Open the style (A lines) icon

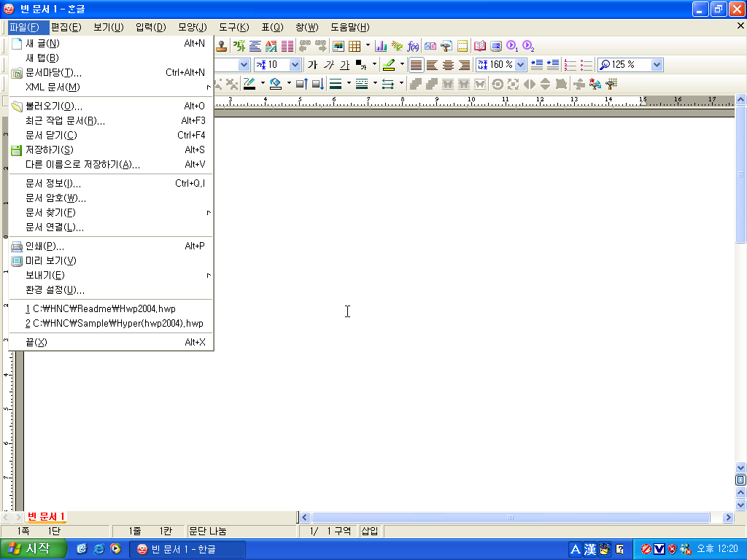[271, 46]
